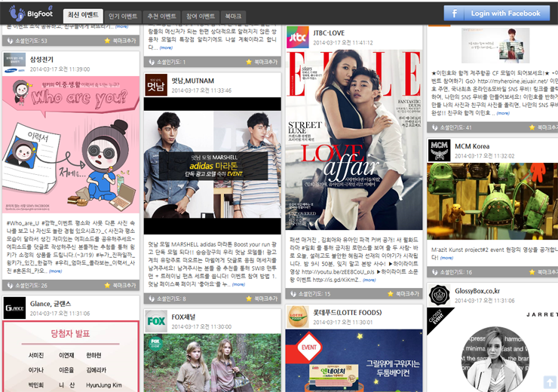
Task: Click the 소셜인기도 16 foot icon
Action: point(434,272)
